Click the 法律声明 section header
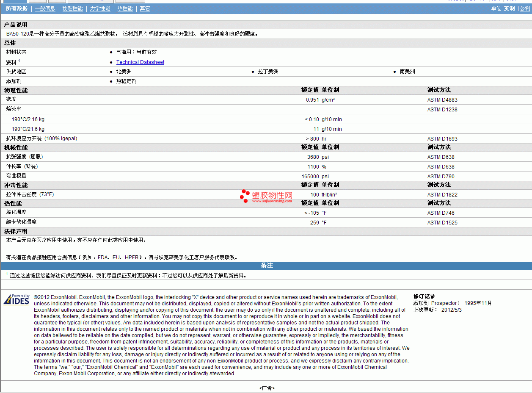 (16, 232)
